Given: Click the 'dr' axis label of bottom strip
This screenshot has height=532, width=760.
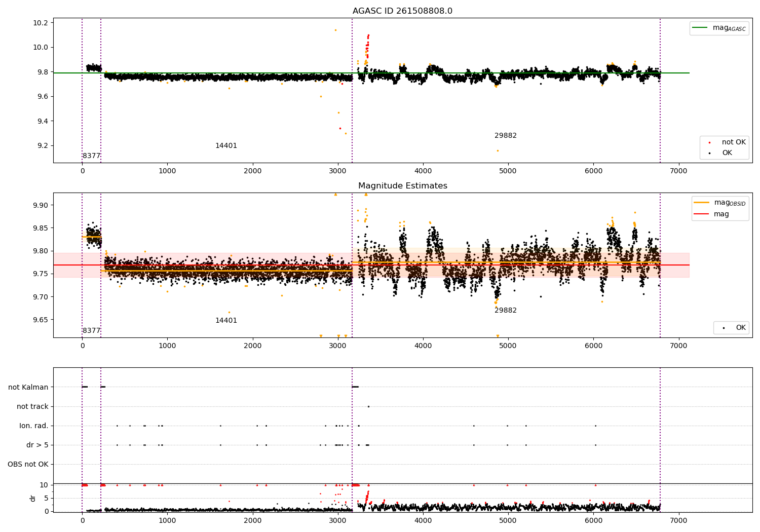Looking at the screenshot, I should 33,498.
